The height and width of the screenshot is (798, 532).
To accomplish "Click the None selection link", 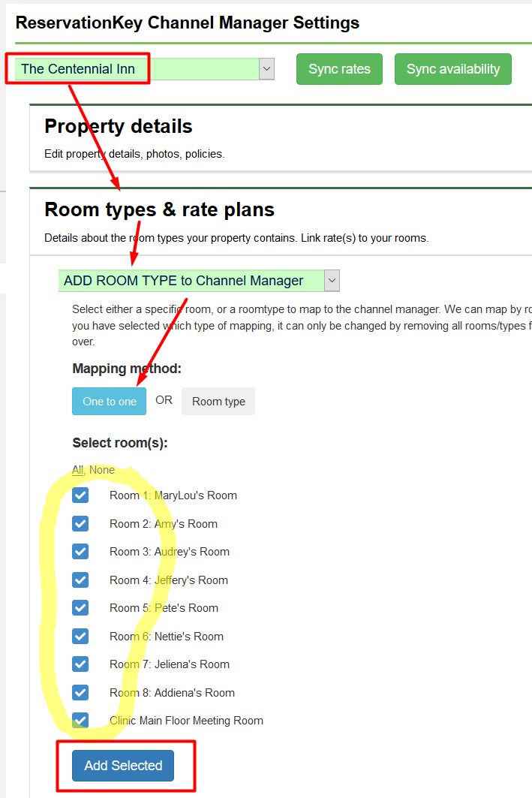I will [x=102, y=470].
